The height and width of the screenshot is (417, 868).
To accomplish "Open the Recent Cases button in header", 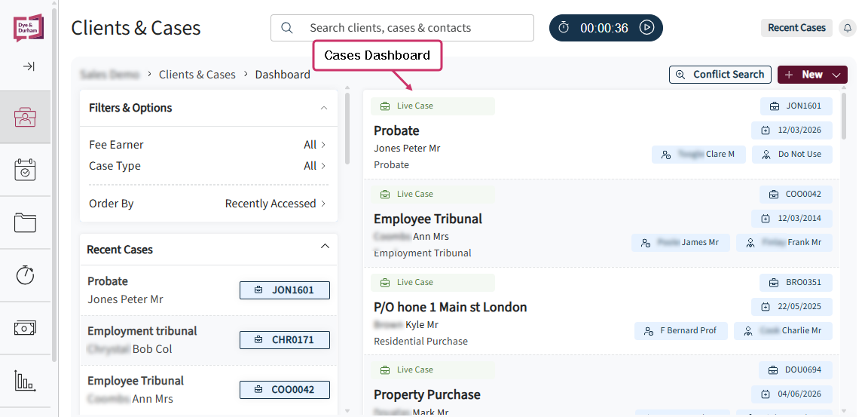I will tap(796, 28).
